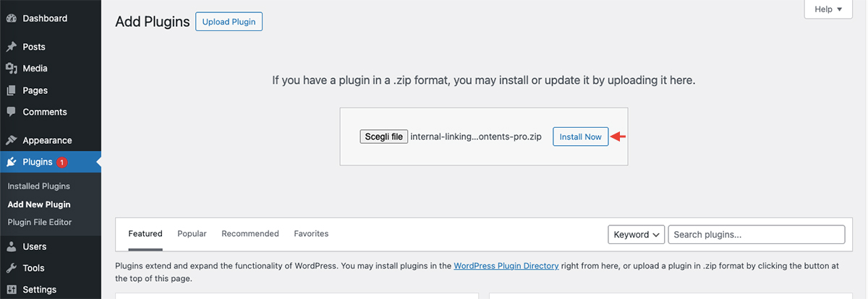Open the Keyword search type dropdown
Image resolution: width=868 pixels, height=299 pixels.
[637, 234]
